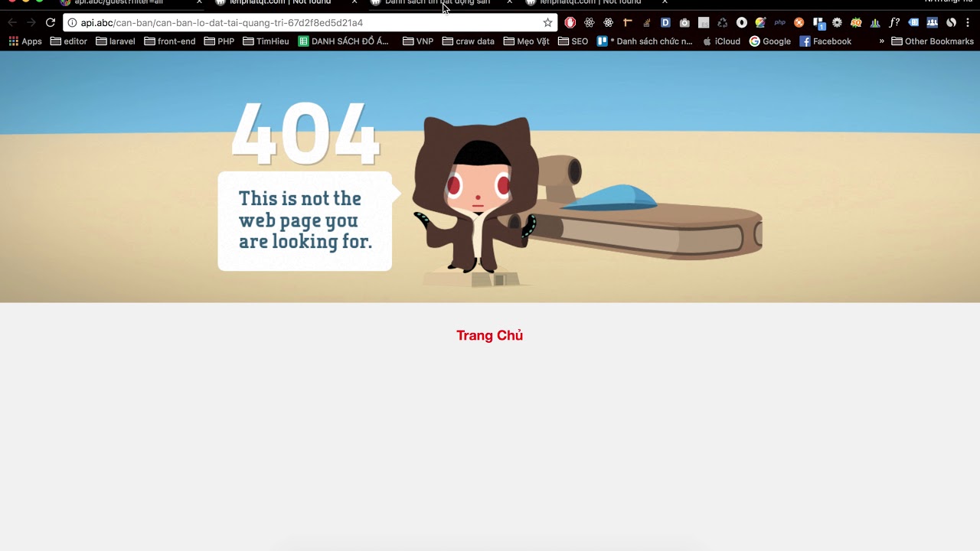
Task: Go back with the browser back arrow
Action: pyautogui.click(x=12, y=23)
